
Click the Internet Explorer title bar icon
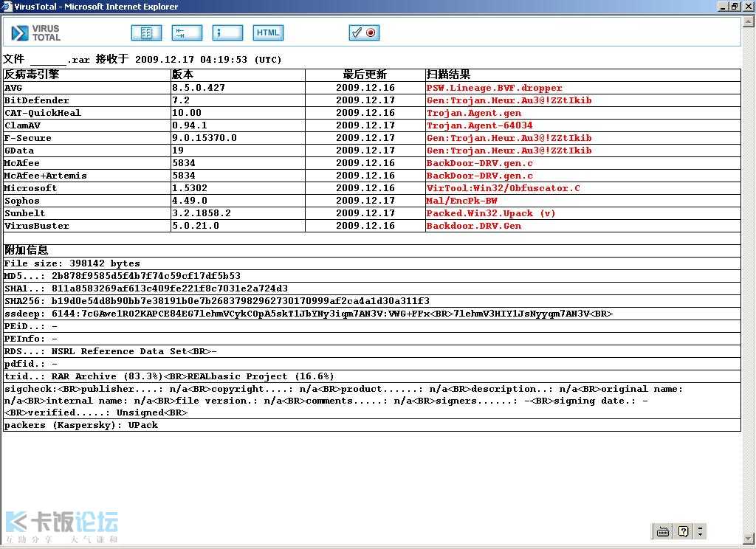pyautogui.click(x=7, y=6)
